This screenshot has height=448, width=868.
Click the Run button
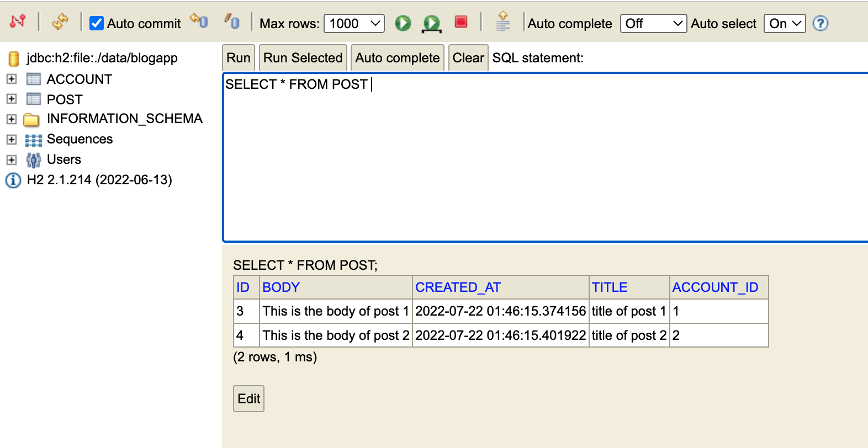click(x=239, y=57)
